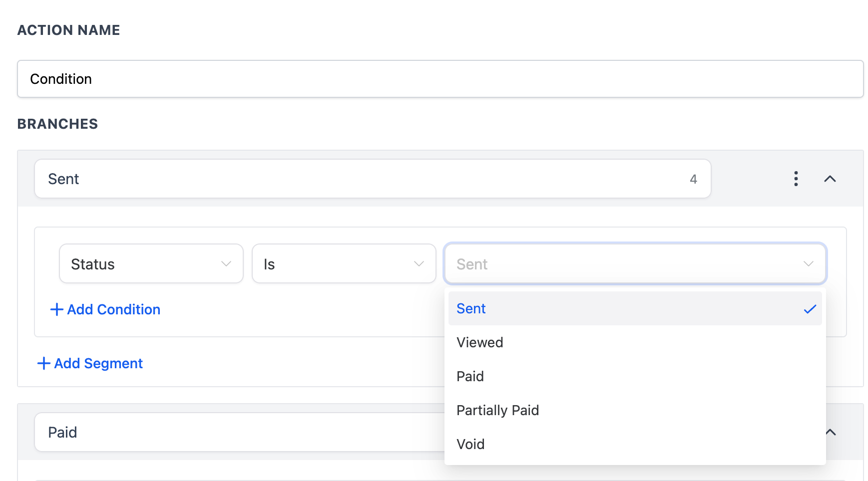Click into the Sent branch name field

(x=350, y=179)
